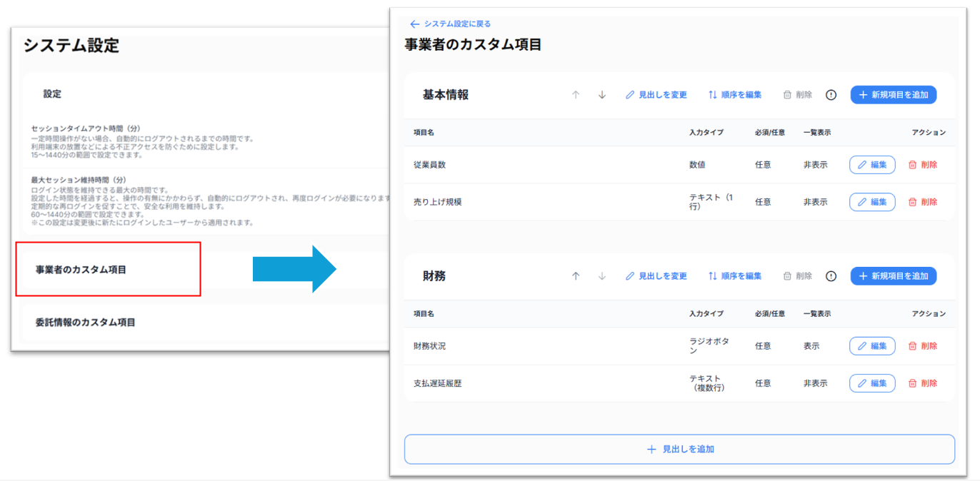The width and height of the screenshot is (980, 481).
Task: Edit the 従業員数 item
Action: [x=871, y=165]
